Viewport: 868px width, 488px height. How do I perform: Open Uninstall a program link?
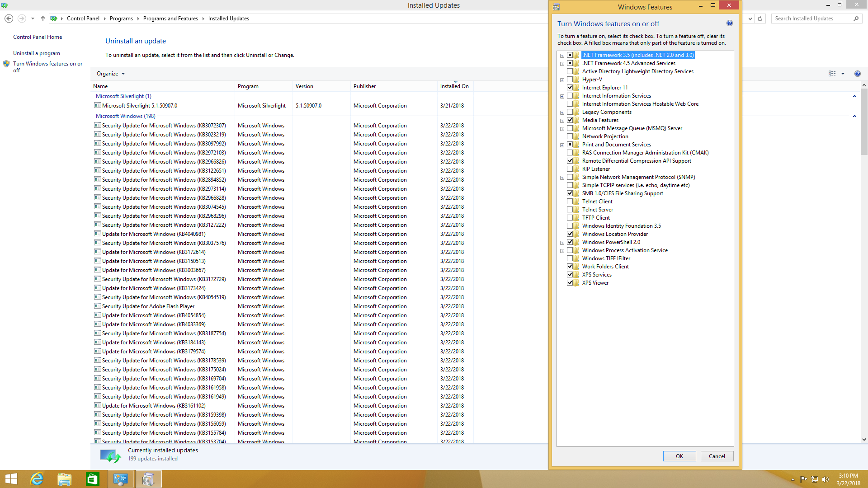tap(37, 53)
